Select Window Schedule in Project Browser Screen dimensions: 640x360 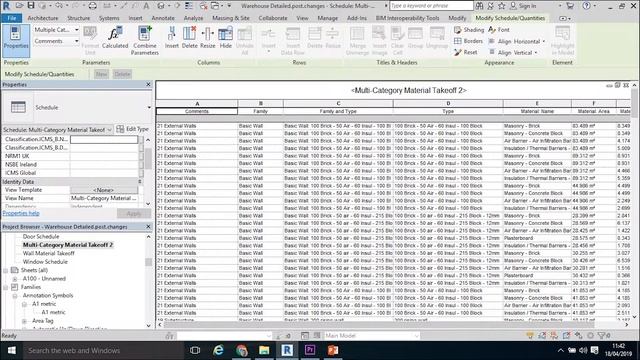[45, 262]
